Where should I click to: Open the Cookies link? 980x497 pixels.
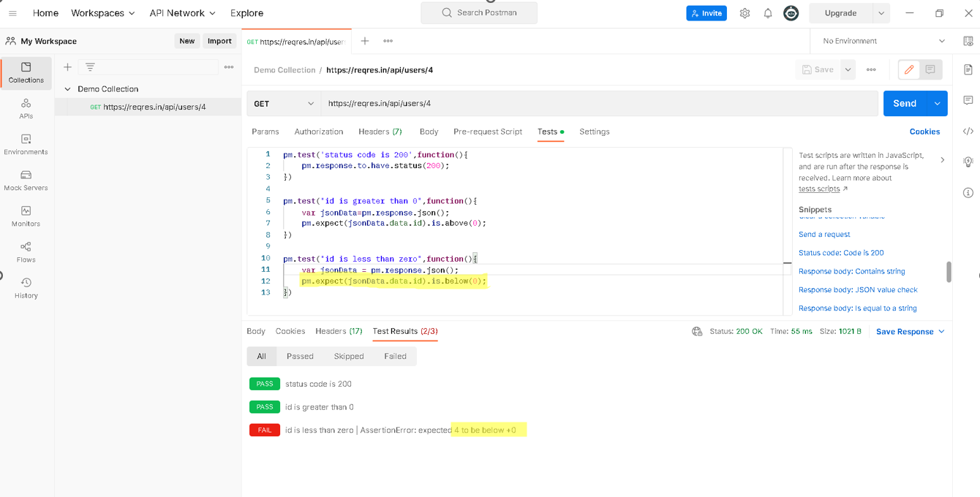(x=924, y=132)
